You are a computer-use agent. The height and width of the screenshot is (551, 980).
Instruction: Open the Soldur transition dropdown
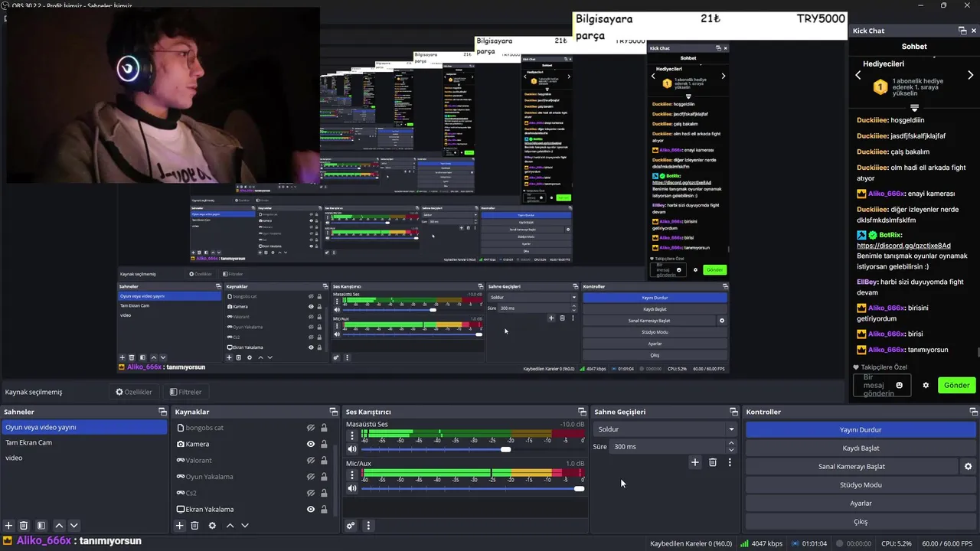(665, 429)
